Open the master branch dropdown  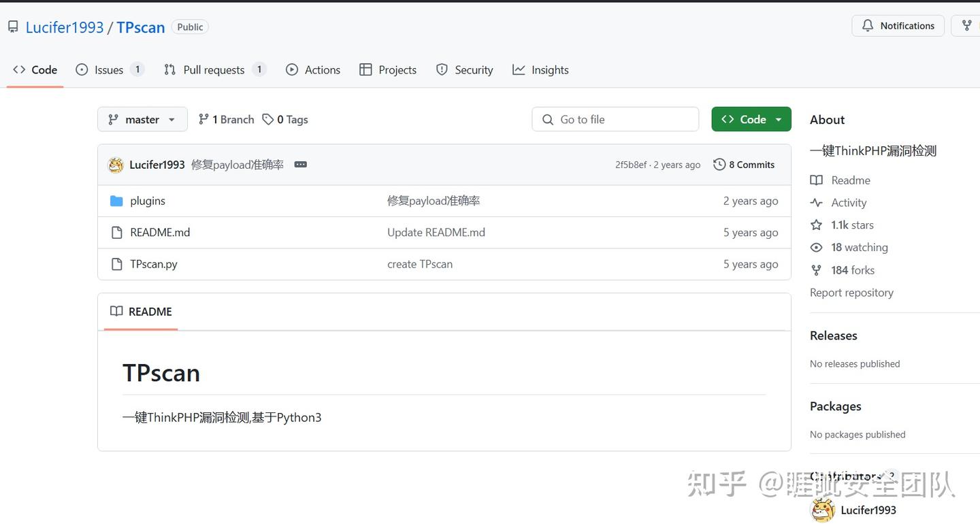click(142, 119)
